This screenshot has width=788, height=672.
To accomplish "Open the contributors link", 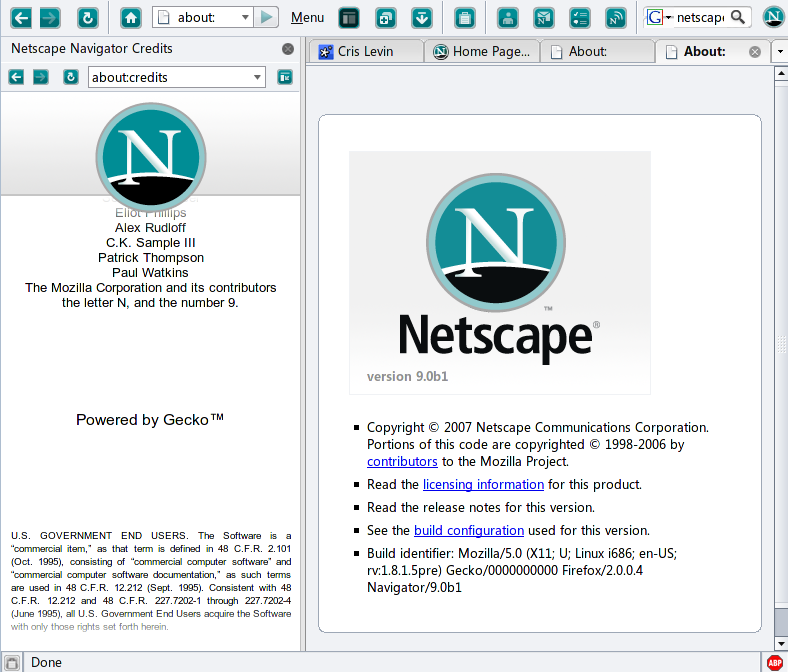I will [x=402, y=461].
